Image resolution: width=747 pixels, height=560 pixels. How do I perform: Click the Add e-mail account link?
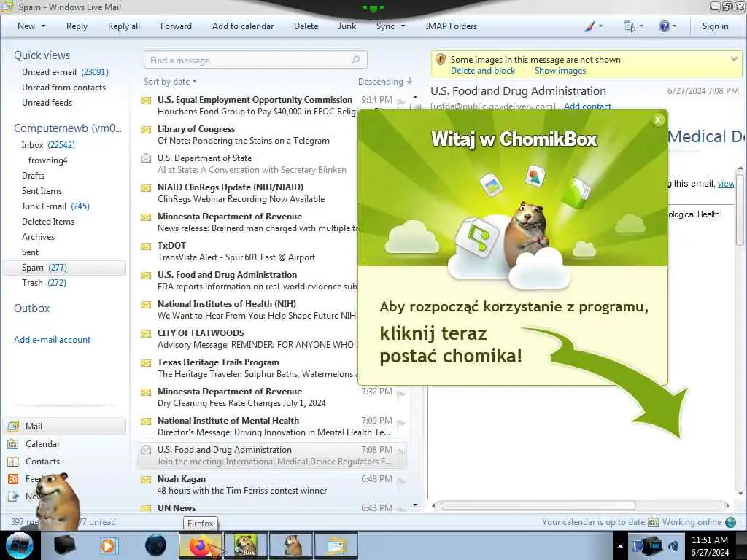pos(52,340)
